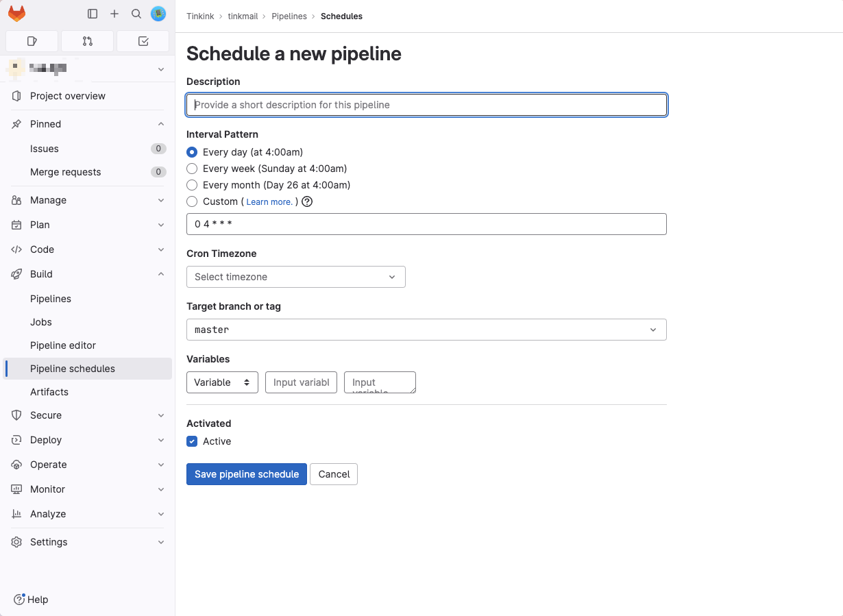Viewport: 843px width, 616px height.
Task: Click the Input variable key field
Action: coord(301,382)
